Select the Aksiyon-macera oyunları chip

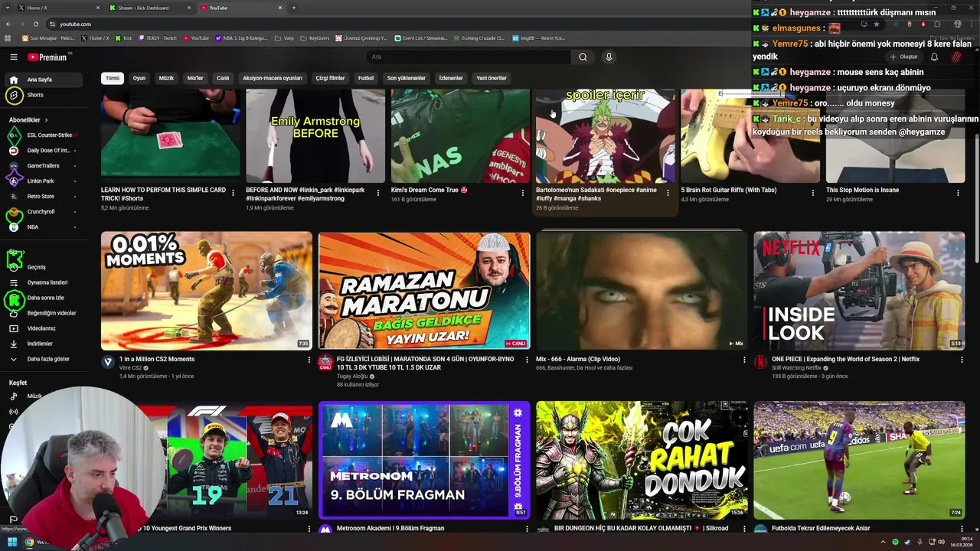coord(273,78)
